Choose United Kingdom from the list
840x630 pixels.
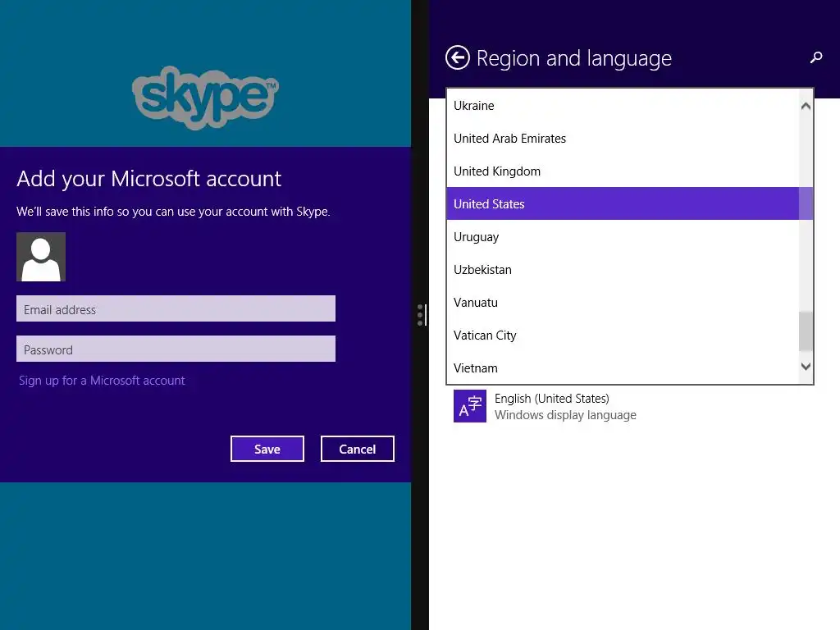pos(623,171)
